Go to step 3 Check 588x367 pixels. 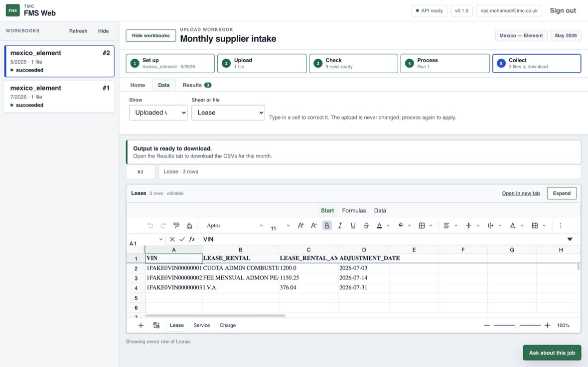pos(353,63)
